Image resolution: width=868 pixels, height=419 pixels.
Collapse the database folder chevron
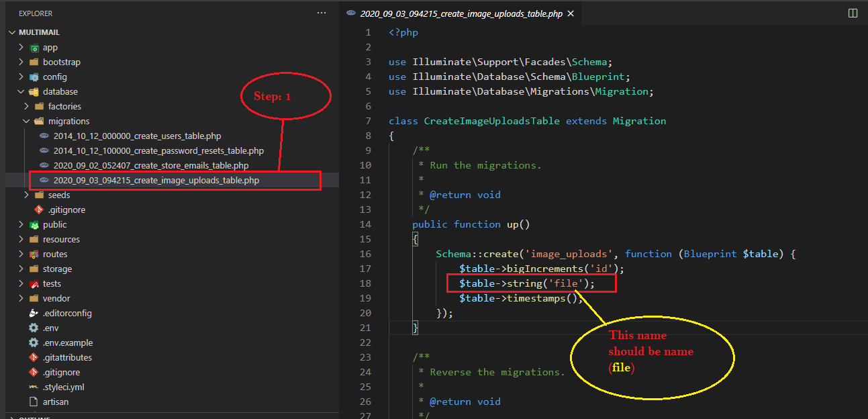(x=21, y=92)
